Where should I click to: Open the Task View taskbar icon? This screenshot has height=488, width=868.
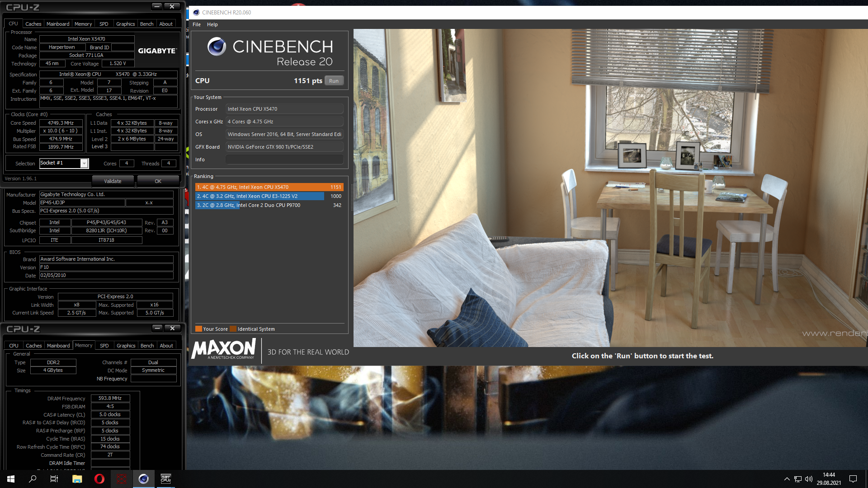(54, 479)
